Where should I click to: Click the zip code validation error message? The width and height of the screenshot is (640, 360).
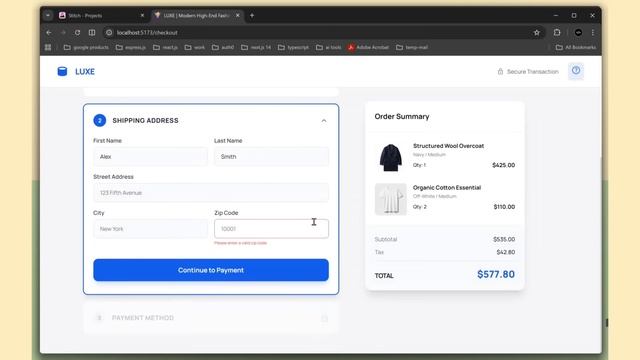(240, 243)
